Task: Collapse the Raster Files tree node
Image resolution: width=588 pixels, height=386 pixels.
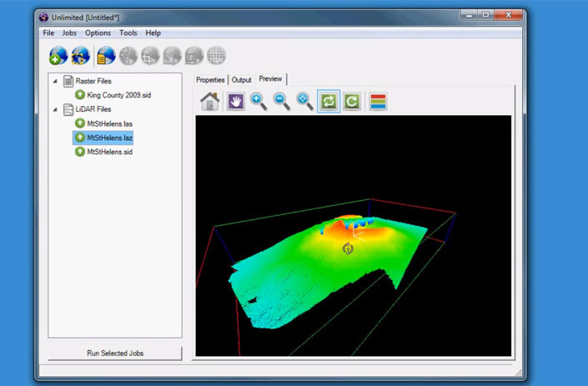Action: point(55,81)
